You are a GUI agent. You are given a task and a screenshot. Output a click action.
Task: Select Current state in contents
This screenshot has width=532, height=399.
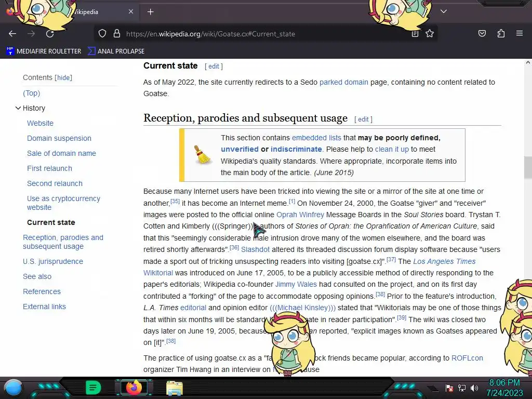click(51, 222)
